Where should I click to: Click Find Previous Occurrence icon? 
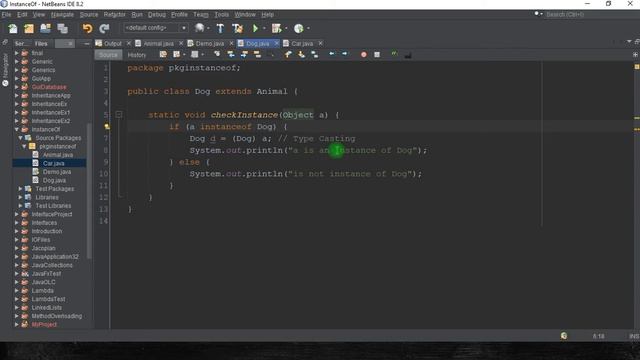[x=231, y=54]
